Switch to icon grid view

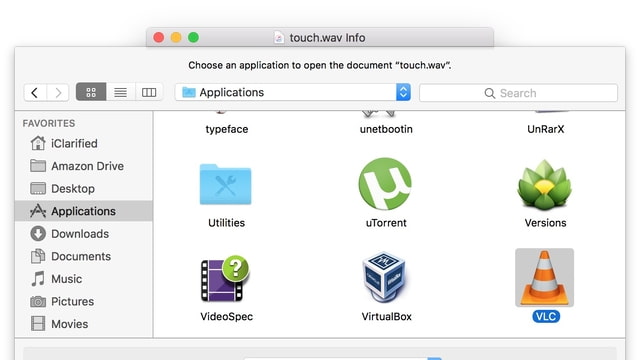pos(91,92)
